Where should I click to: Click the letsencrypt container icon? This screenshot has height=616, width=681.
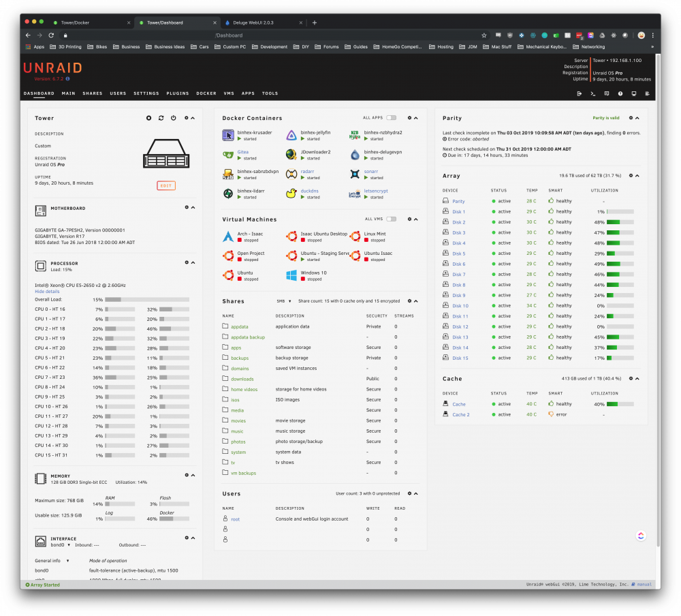355,194
